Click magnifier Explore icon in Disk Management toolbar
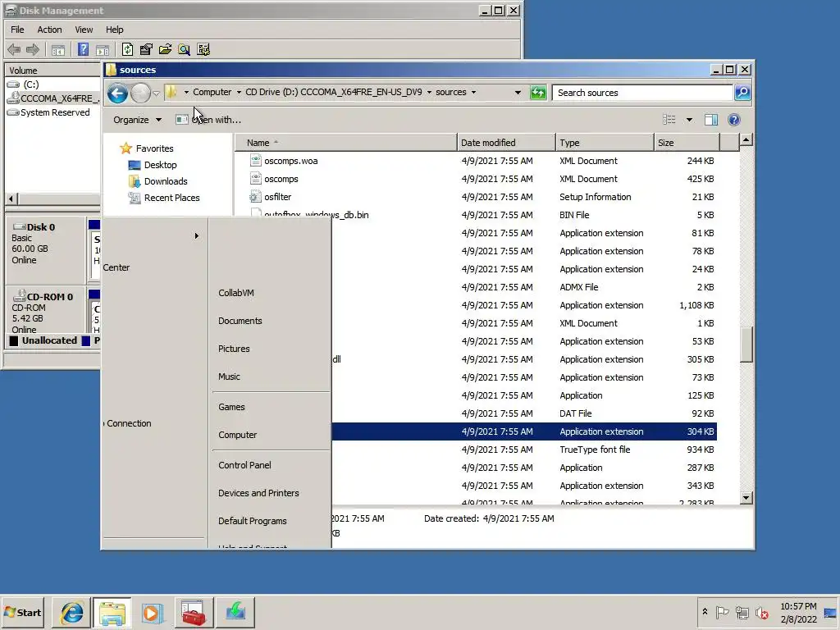This screenshot has height=630, width=840. [185, 50]
